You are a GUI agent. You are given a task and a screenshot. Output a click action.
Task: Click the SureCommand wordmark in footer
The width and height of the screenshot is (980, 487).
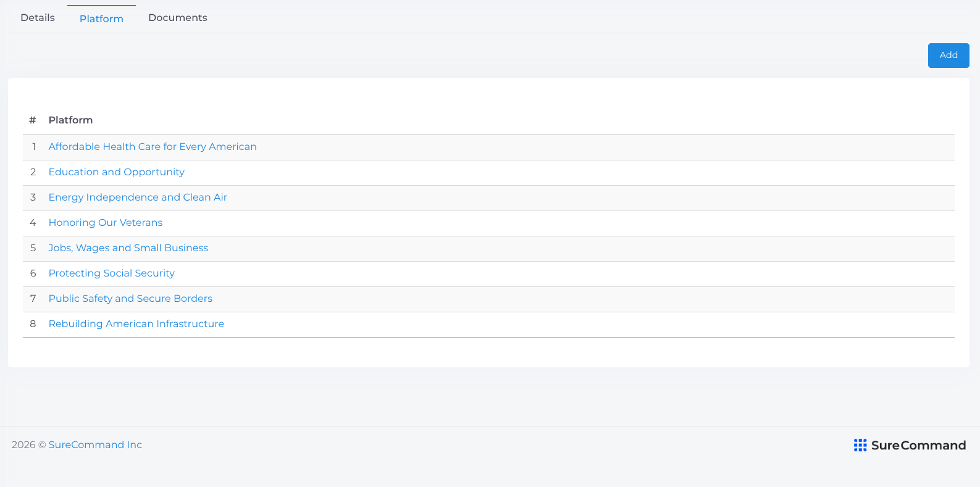918,445
